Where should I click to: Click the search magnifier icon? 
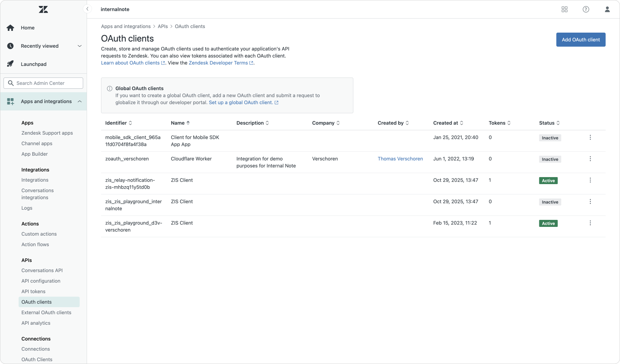click(x=11, y=83)
